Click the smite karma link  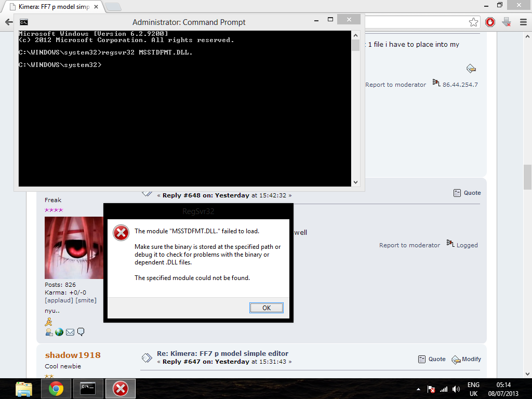(x=86, y=300)
